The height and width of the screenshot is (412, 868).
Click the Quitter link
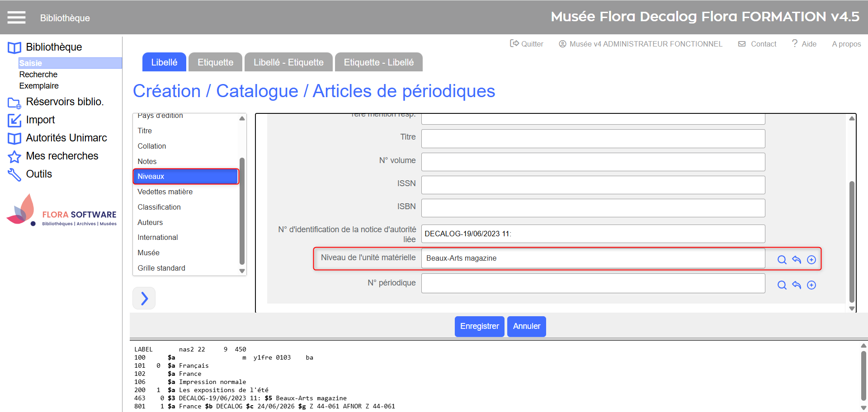coord(532,44)
